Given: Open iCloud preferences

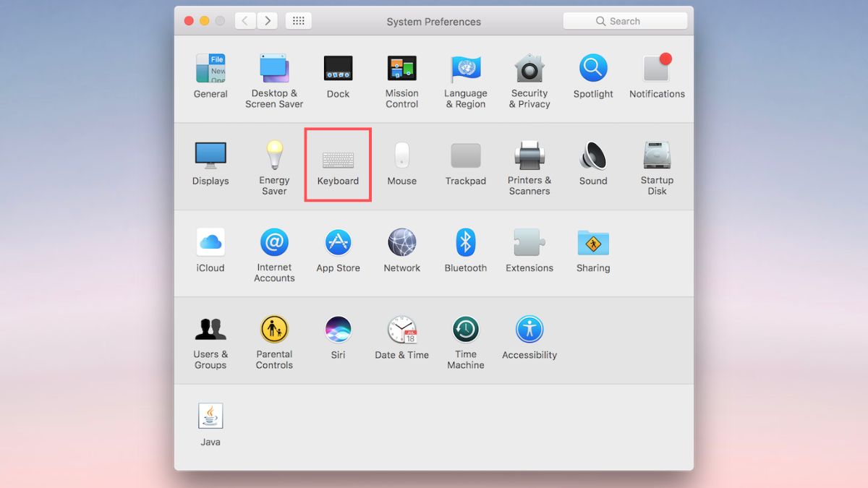Looking at the screenshot, I should pos(210,250).
